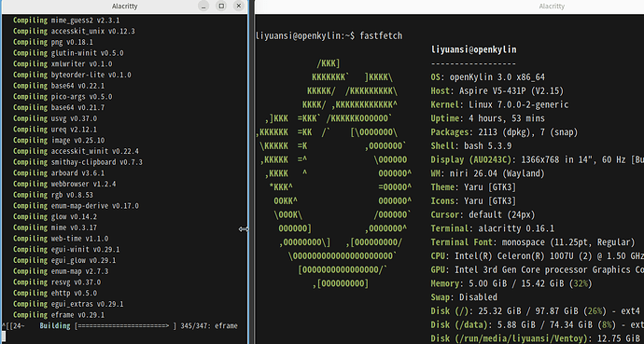Click the 'Compiling rgb v0.8.53' line
Viewport: 644px width, 344px height.
53,195
